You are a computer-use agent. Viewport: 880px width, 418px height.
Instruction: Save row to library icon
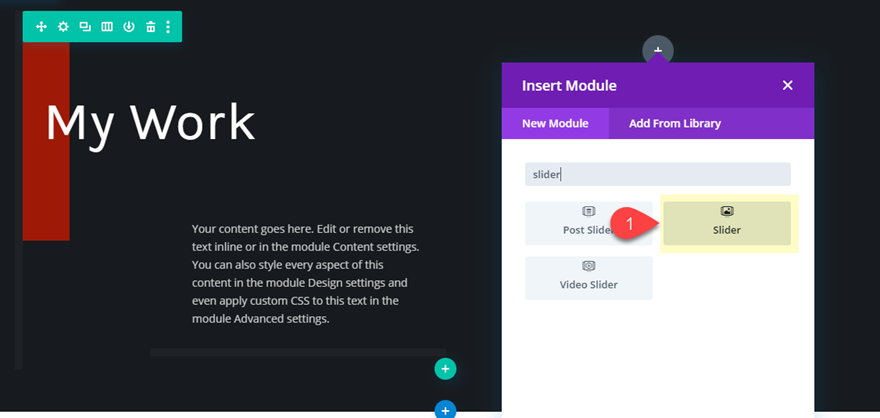click(x=129, y=27)
